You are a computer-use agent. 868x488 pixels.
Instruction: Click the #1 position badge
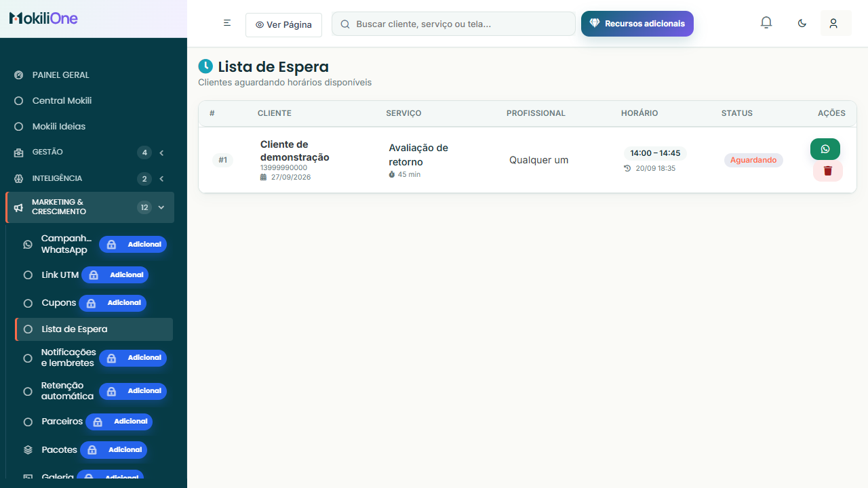222,160
